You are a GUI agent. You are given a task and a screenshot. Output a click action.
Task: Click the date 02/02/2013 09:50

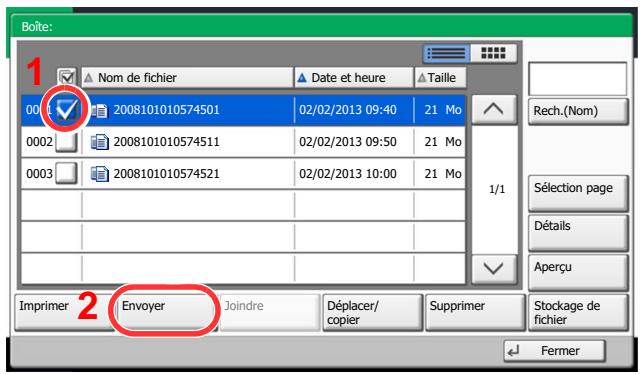pos(348,142)
